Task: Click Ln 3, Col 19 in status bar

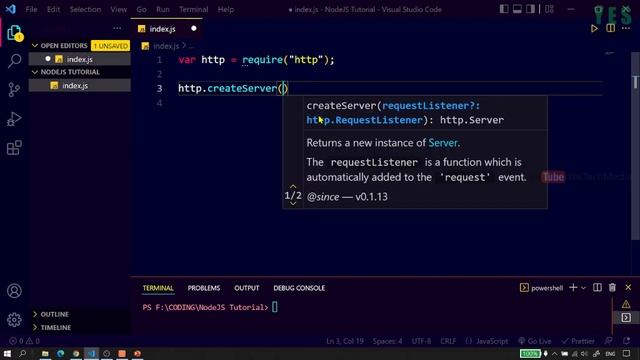Action: [345, 341]
